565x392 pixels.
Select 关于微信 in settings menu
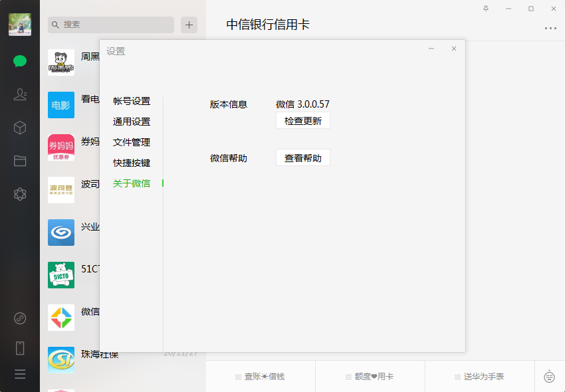click(x=132, y=183)
